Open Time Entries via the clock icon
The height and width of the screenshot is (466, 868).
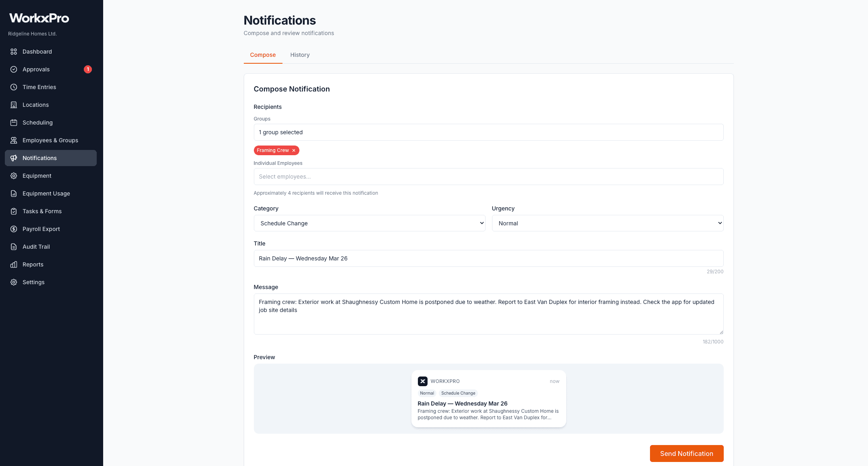pos(14,87)
